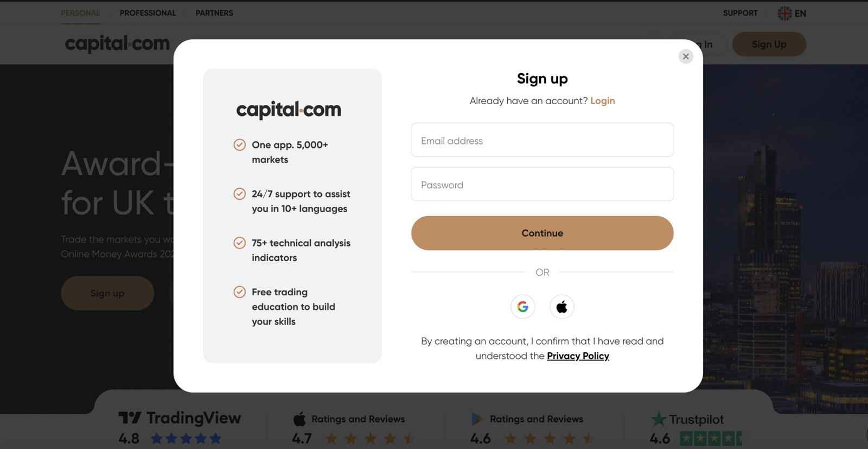Click the capital.com logo in the header
Screen dimensions: 868x449
point(116,43)
